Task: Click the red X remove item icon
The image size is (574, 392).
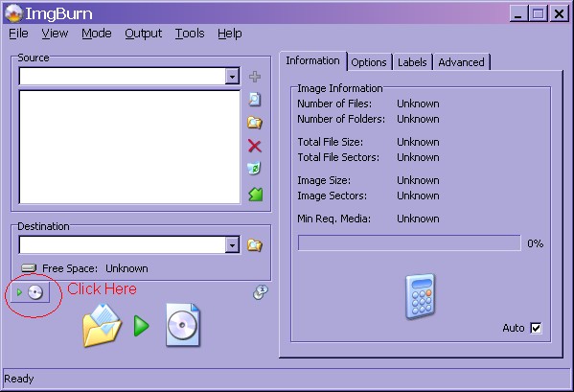Action: pos(255,146)
